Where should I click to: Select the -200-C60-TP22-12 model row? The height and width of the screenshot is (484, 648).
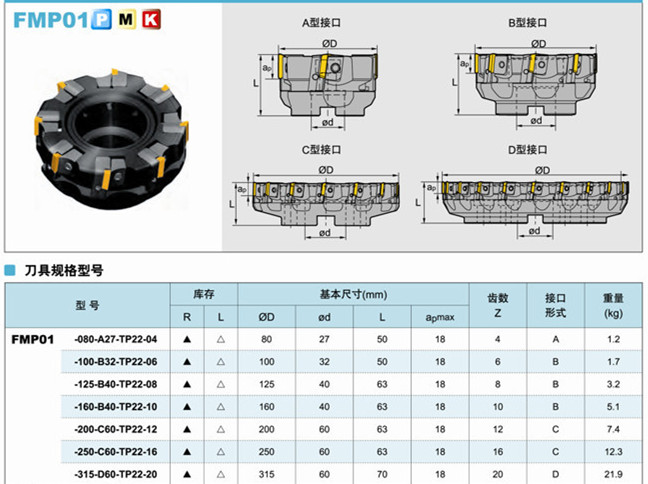pyautogui.click(x=116, y=428)
